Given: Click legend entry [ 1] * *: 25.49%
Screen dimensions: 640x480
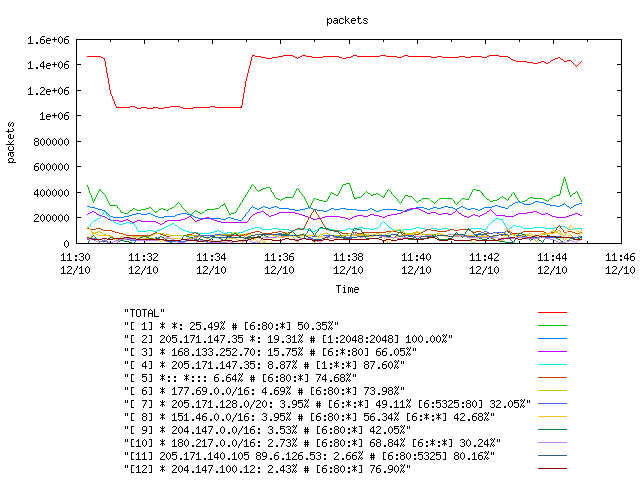Looking at the screenshot, I should point(231,326).
